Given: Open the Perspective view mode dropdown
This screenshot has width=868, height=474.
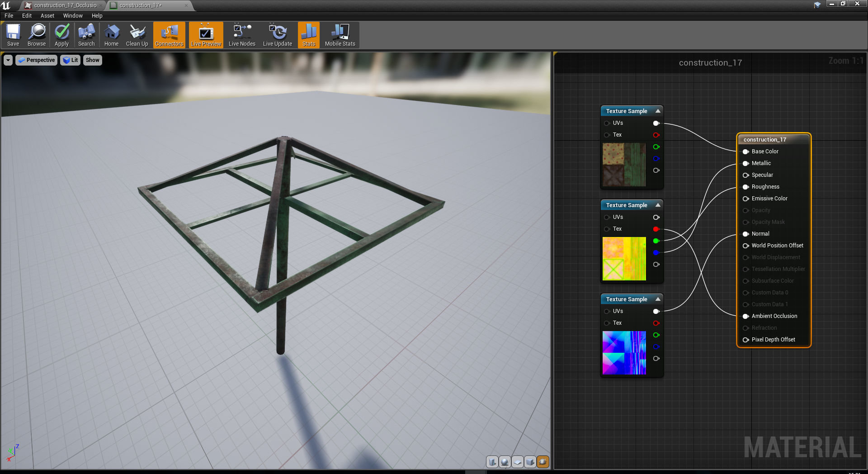Looking at the screenshot, I should point(37,60).
